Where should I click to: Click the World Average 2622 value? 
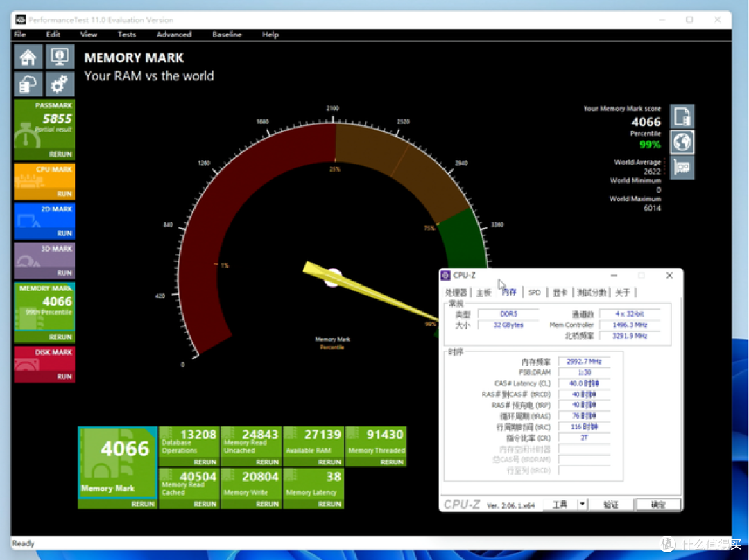click(652, 171)
